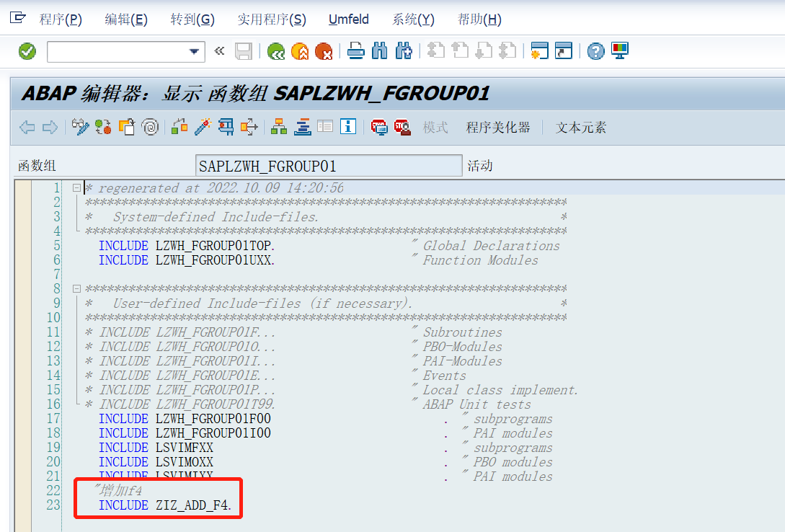Image resolution: width=785 pixels, height=532 pixels.
Task: Click the Customize local layout monitor icon
Action: [x=620, y=51]
